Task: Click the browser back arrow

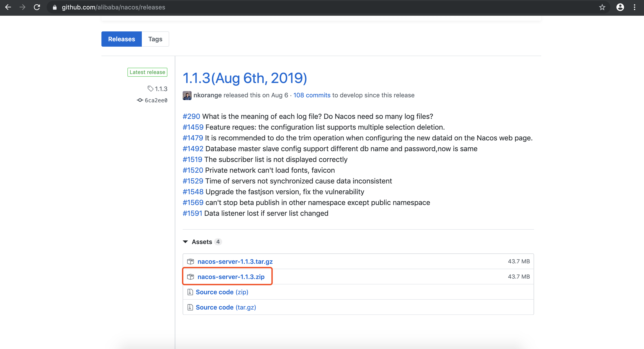Action: point(8,7)
